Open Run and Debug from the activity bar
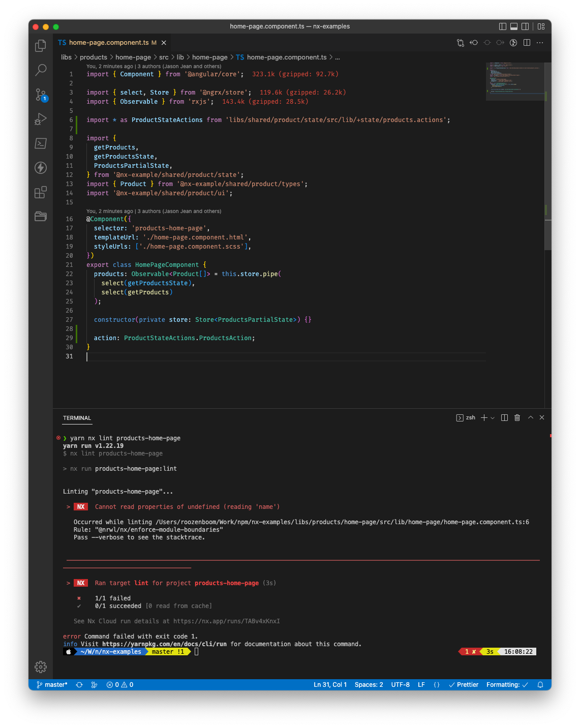The image size is (580, 728). [x=40, y=119]
